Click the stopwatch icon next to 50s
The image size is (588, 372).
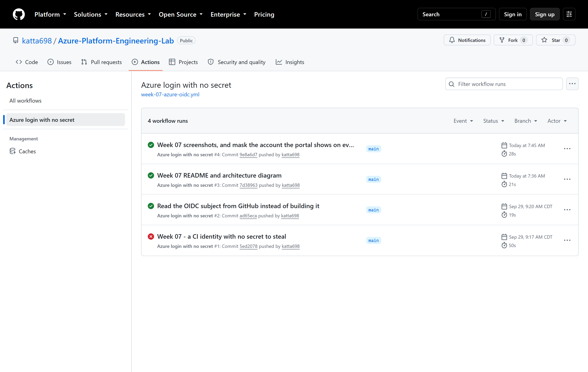click(x=504, y=245)
